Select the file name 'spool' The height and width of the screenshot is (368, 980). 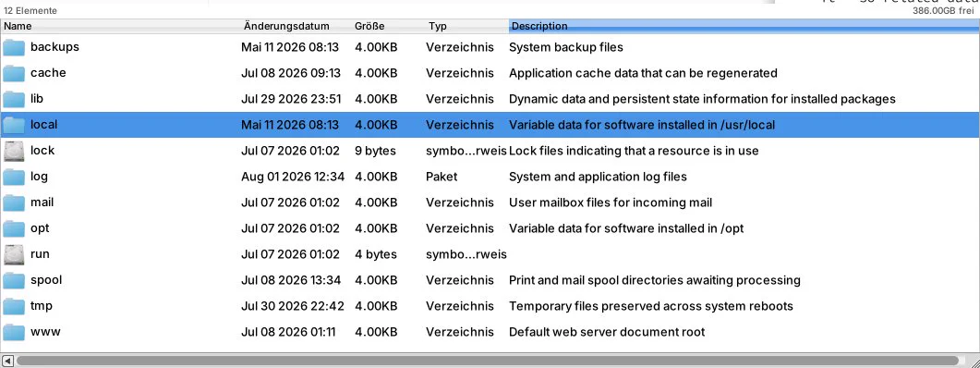coord(46,280)
